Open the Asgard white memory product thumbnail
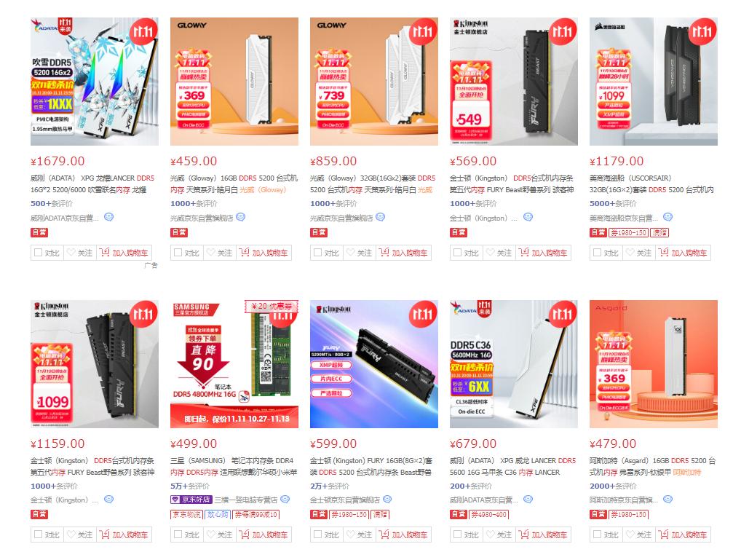The width and height of the screenshot is (733, 560). (x=654, y=364)
